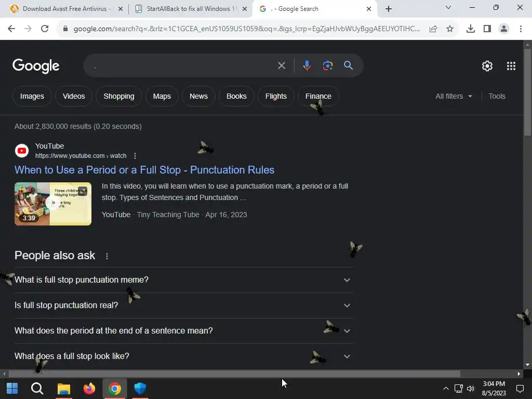532x399 pixels.
Task: Filter results by News
Action: click(x=198, y=96)
